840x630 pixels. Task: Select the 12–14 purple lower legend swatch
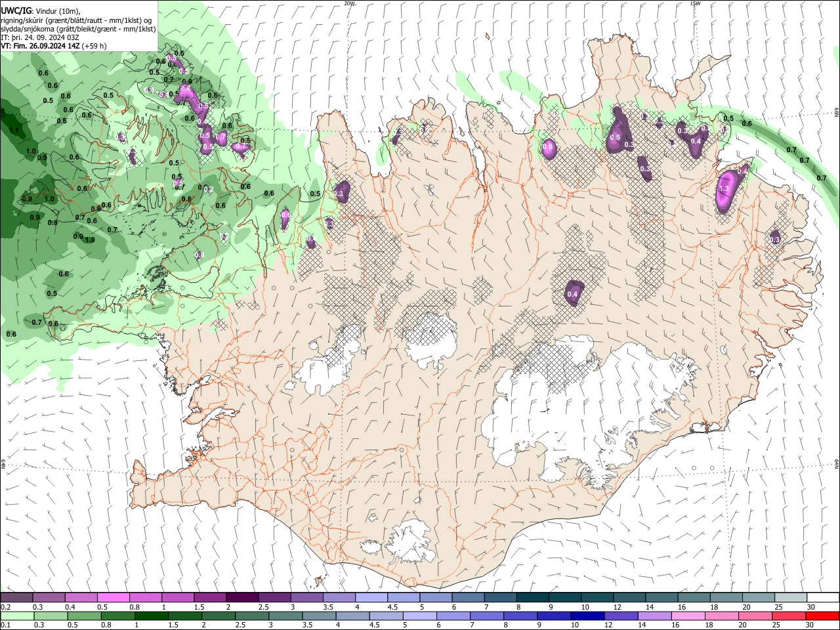(x=621, y=616)
